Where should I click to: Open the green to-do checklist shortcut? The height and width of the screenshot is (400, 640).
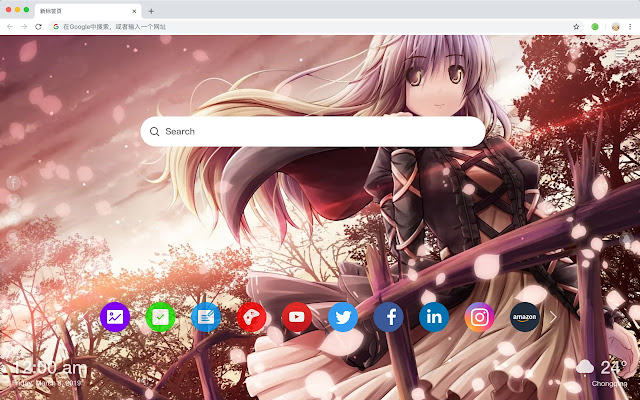[160, 317]
